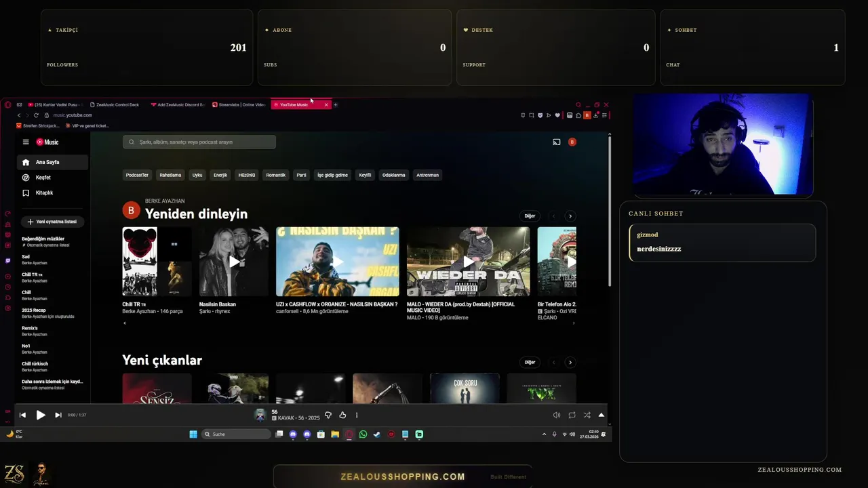Create new playlist via Yeni oynatma listesi
This screenshot has width=868, height=488.
pos(52,222)
